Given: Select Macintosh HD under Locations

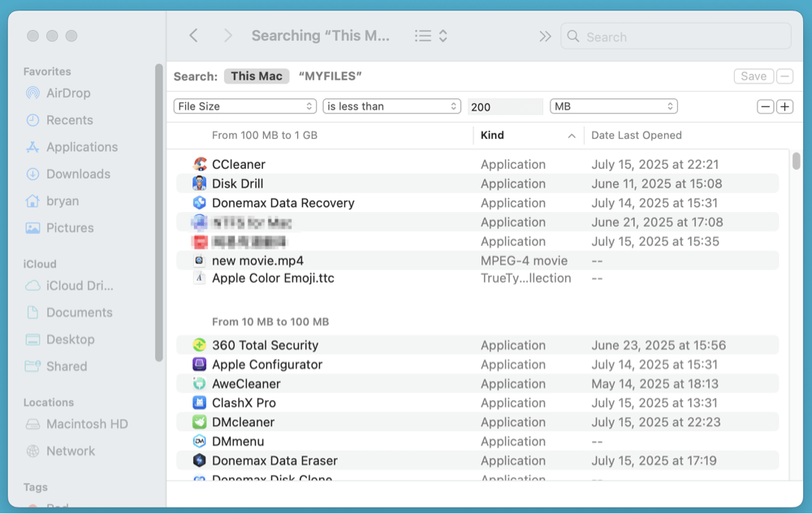Looking at the screenshot, I should [x=82, y=423].
